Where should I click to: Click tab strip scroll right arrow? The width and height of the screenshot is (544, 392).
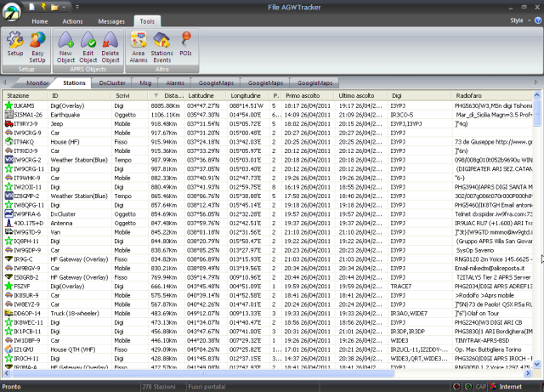[536, 82]
